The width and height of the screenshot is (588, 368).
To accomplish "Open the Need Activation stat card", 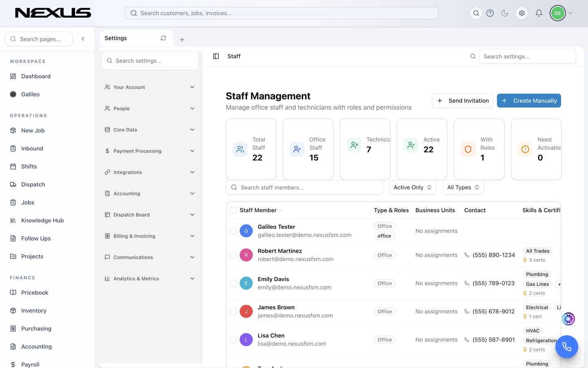I will point(536,149).
